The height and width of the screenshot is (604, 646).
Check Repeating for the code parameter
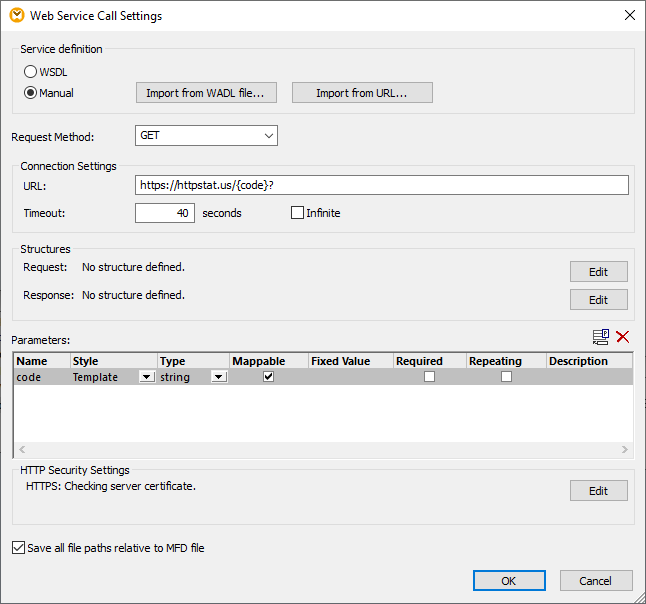click(506, 377)
